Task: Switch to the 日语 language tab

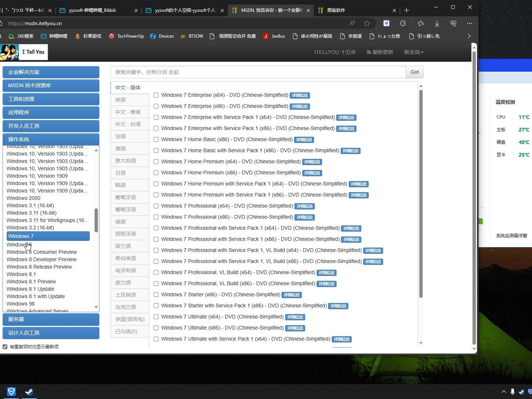Action: pos(130,173)
